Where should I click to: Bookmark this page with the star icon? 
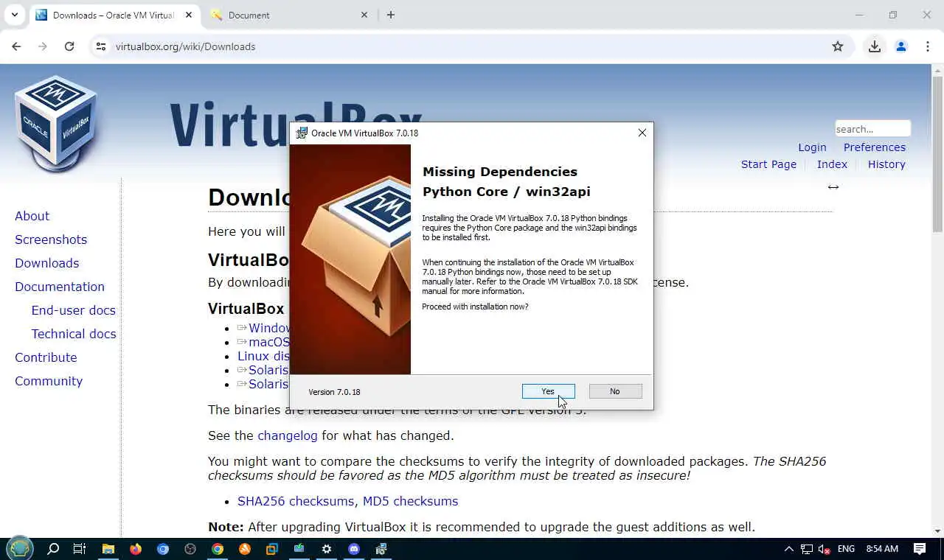point(838,46)
